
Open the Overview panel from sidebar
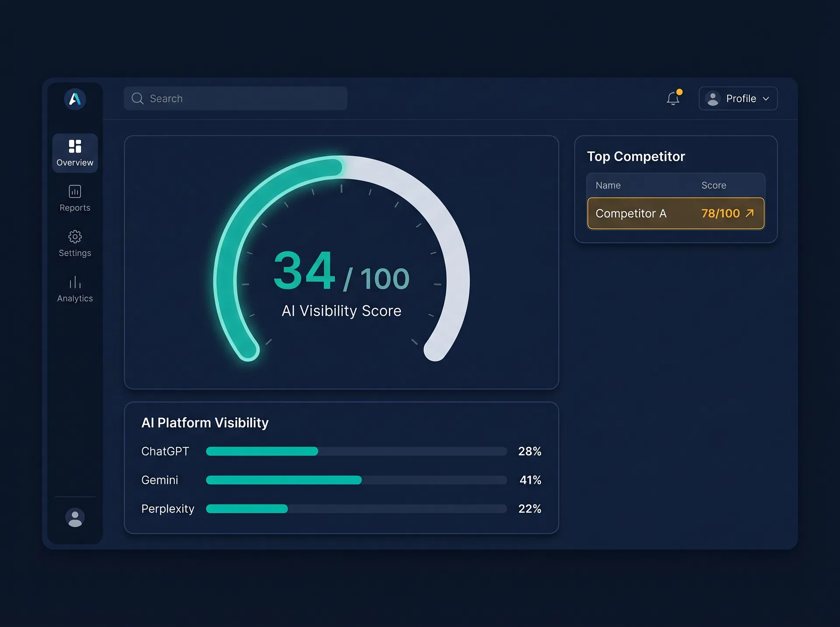click(74, 153)
